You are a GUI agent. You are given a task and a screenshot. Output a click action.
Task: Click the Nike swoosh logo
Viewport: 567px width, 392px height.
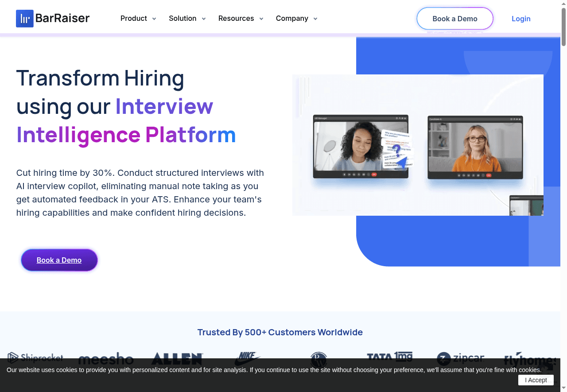pyautogui.click(x=247, y=357)
